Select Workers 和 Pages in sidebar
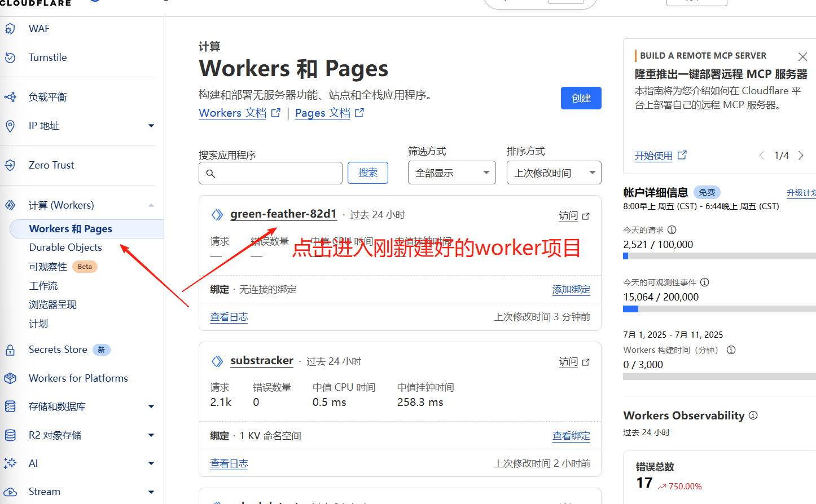Screen dimensions: 816x504 [87, 229]
